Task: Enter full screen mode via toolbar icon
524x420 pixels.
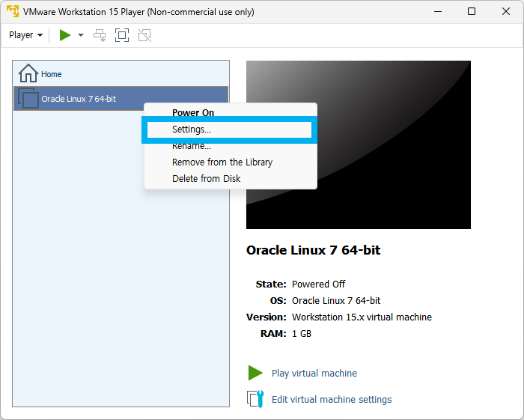Action: click(x=122, y=35)
